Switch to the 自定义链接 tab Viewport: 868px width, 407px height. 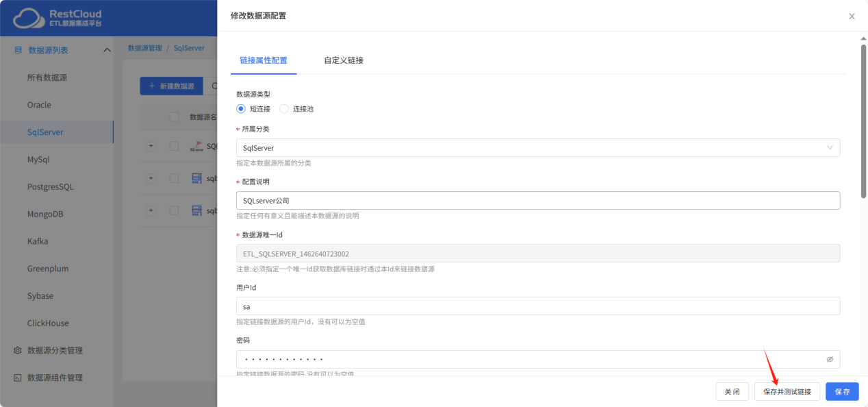[343, 60]
